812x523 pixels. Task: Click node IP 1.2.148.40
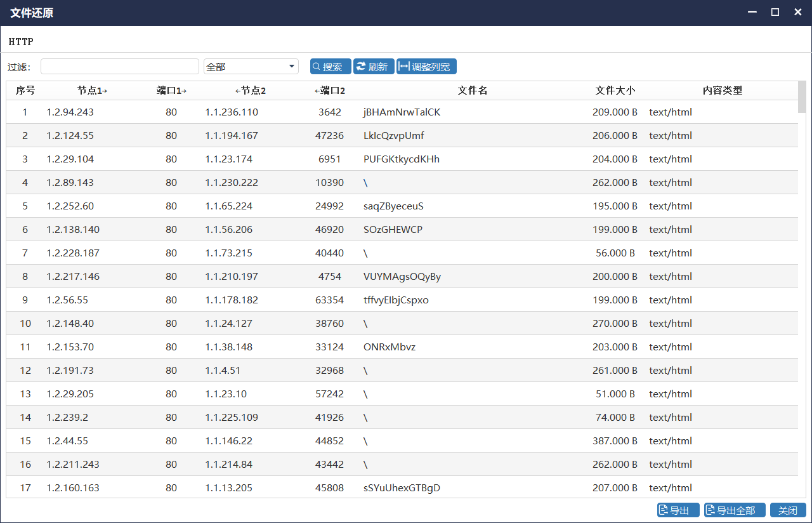(x=70, y=324)
